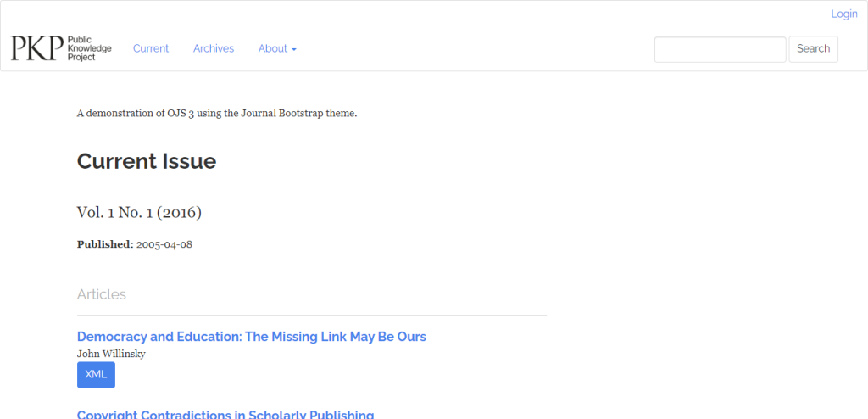Viewport: 868px width, 419px height.
Task: Open Copyright Contradictions in Scholarly Publishing article
Action: point(225,415)
